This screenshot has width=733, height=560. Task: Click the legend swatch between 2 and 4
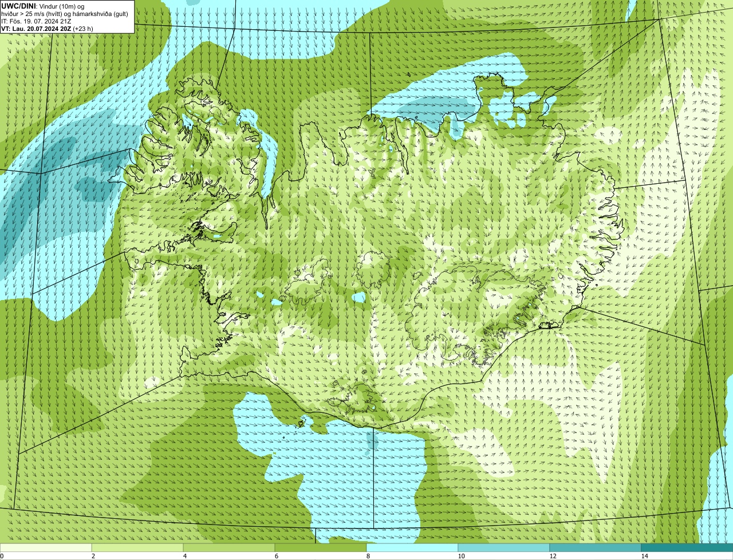(137, 547)
